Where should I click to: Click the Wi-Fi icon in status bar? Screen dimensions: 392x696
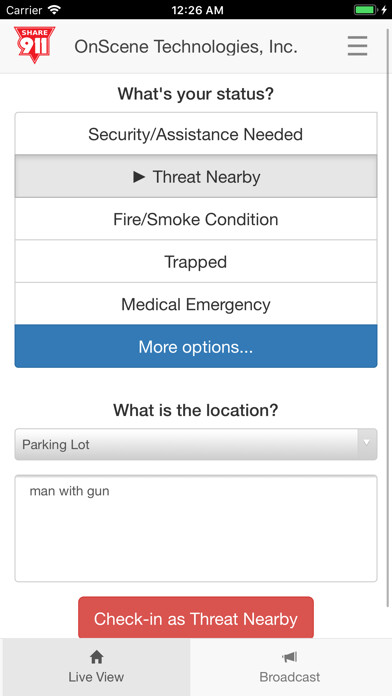tap(54, 9)
